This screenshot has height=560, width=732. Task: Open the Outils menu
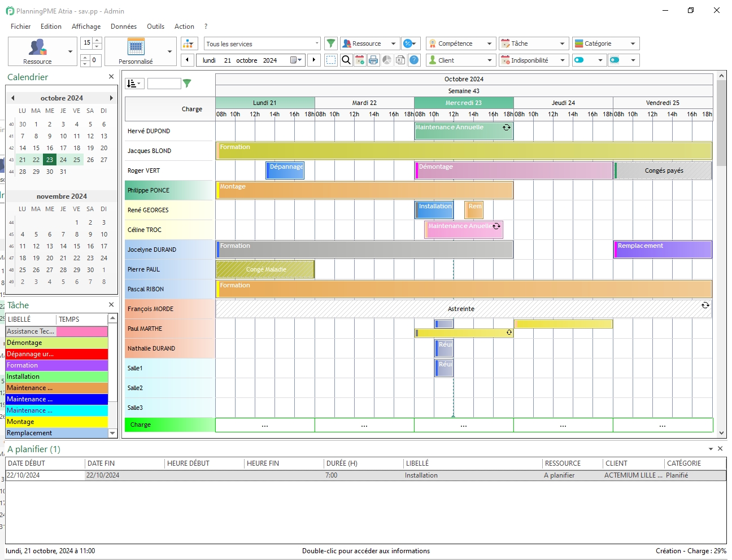pos(155,27)
